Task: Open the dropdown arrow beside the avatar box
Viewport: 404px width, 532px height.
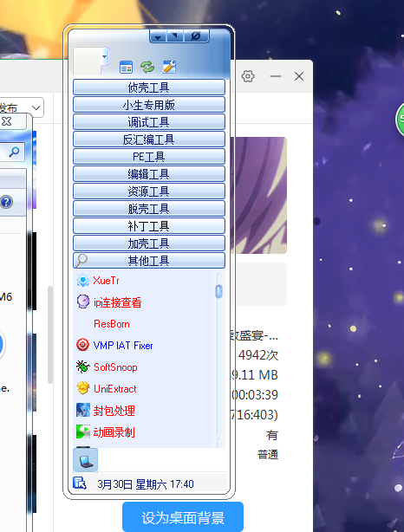Action: click(x=105, y=57)
